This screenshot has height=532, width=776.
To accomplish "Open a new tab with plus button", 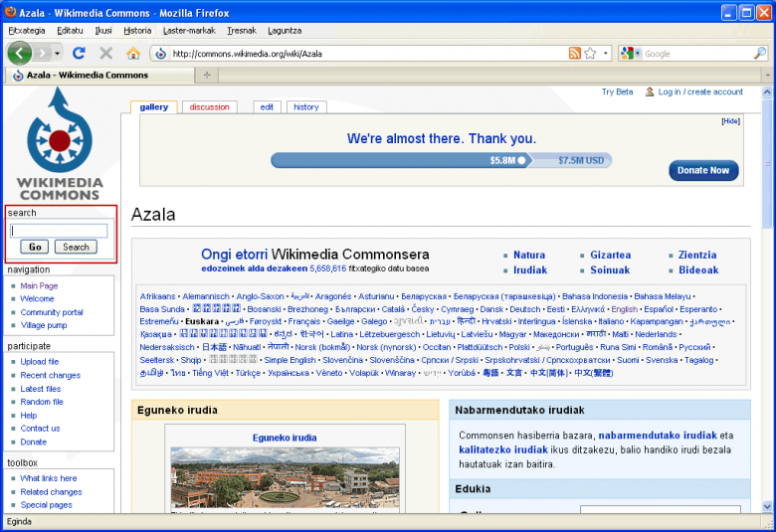I will pos(207,75).
